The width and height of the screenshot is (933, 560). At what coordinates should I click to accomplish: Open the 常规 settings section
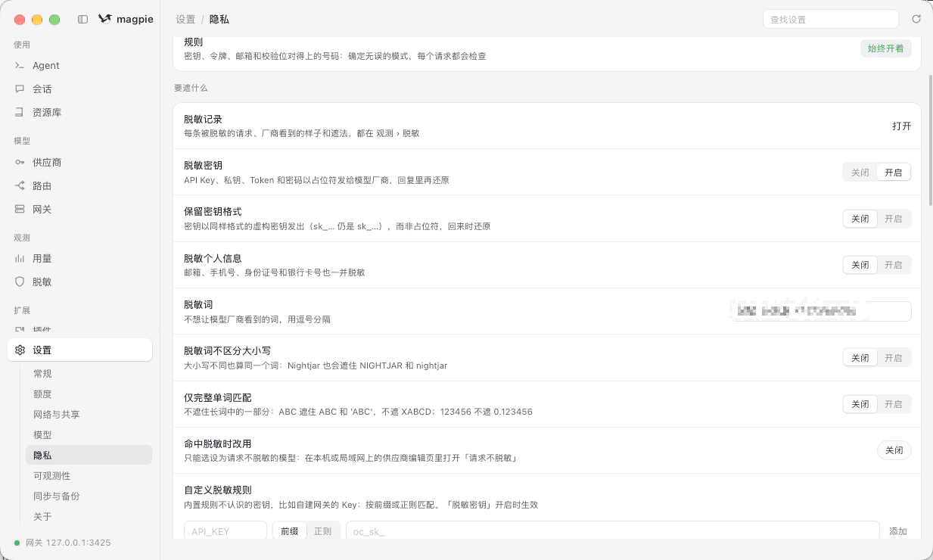click(89, 374)
